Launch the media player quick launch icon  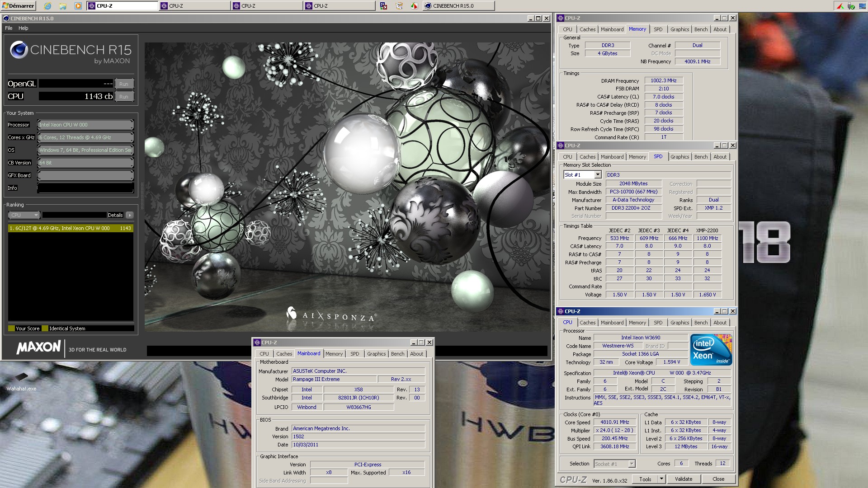(x=78, y=6)
